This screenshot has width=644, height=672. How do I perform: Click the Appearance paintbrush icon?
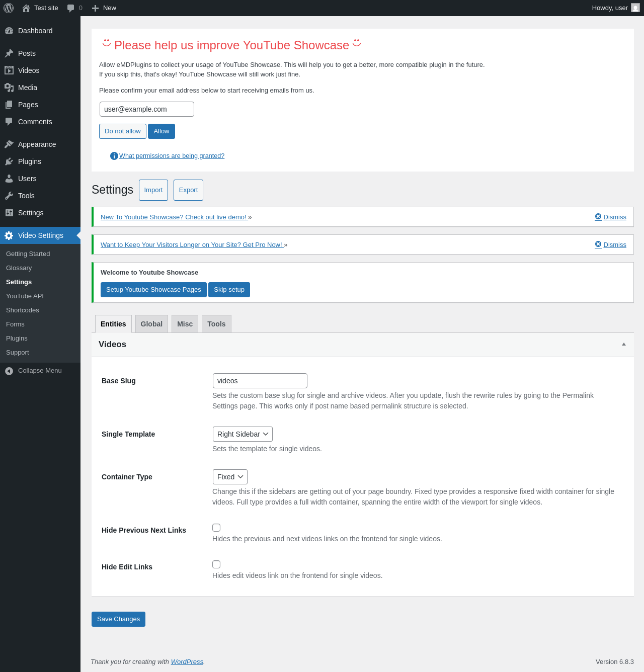(x=9, y=144)
